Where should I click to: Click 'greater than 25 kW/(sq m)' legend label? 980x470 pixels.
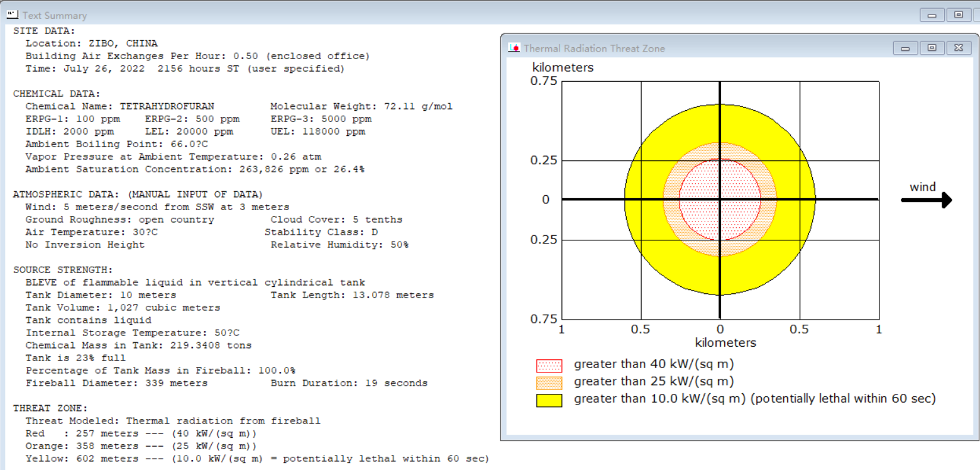pyautogui.click(x=654, y=382)
